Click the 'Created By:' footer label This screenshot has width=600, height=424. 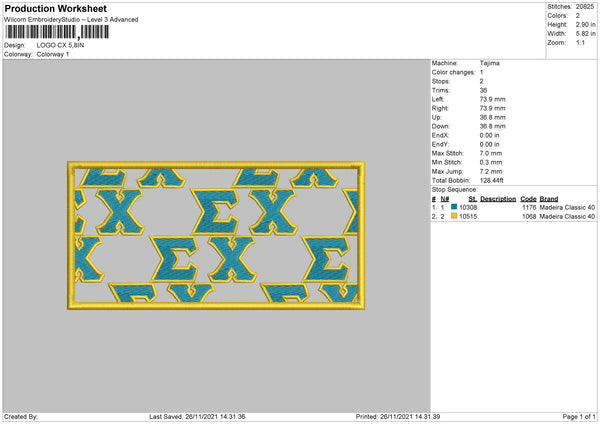(x=21, y=417)
